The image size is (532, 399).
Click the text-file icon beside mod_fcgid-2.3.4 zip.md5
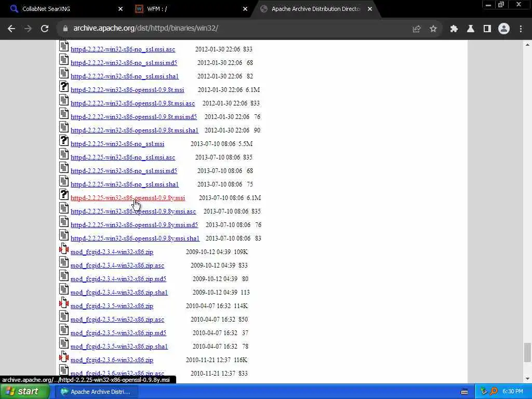pyautogui.click(x=64, y=276)
